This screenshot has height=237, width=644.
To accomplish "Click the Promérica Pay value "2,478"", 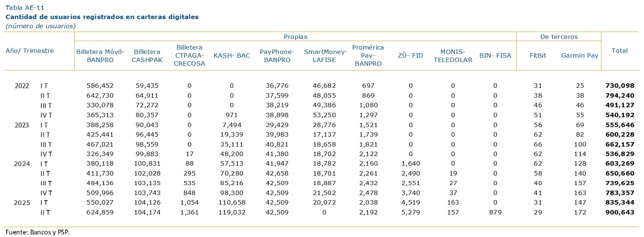I will (x=368, y=193).
